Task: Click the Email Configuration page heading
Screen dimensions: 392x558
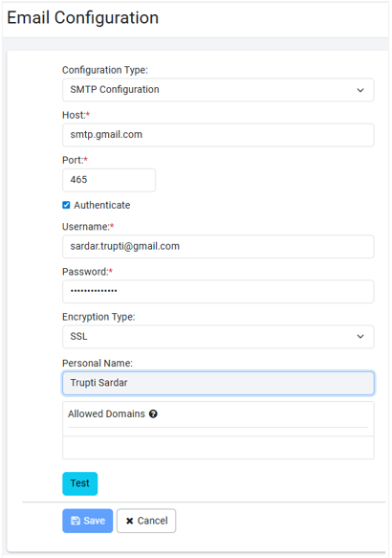Action: point(83,18)
